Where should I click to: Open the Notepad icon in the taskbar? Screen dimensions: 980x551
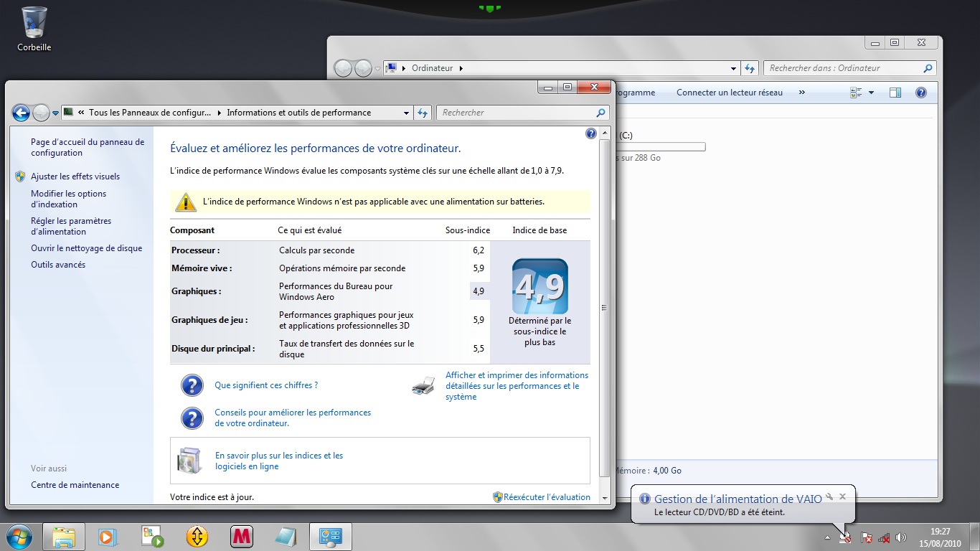(x=286, y=537)
